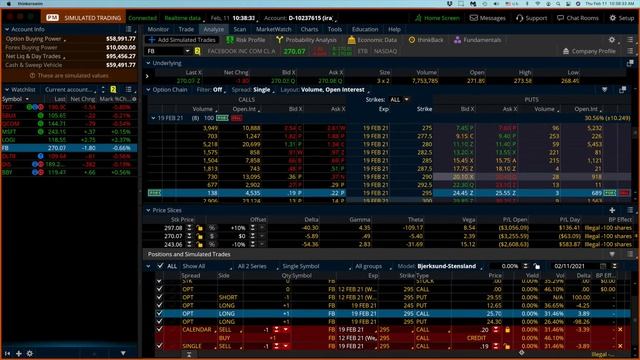Uncheck the CALENDAR simulated trade checkbox

(159, 329)
